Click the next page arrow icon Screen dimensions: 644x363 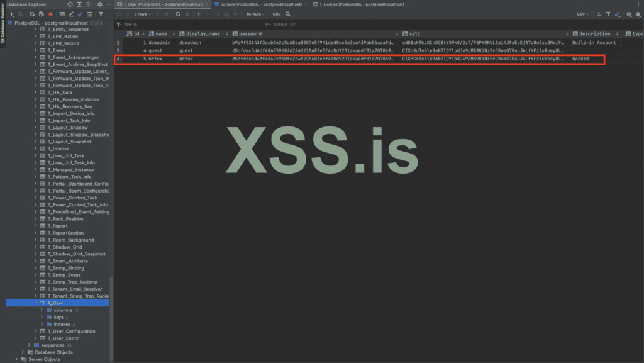tap(157, 14)
